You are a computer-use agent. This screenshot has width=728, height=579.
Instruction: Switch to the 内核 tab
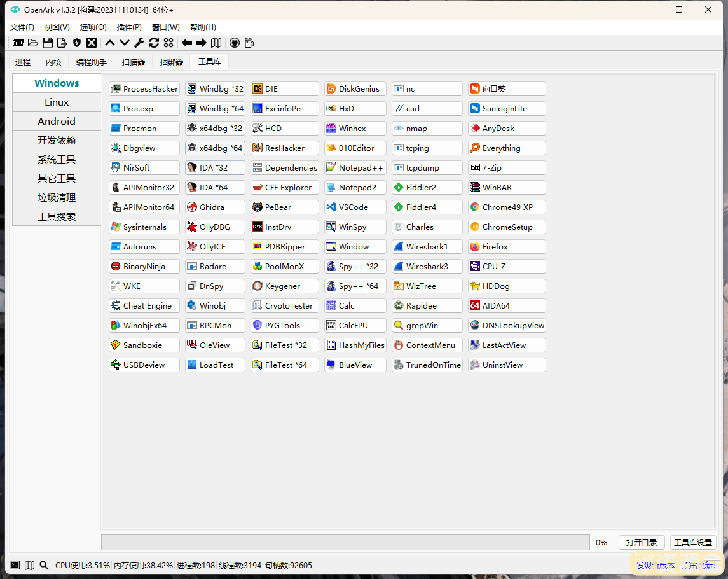pyautogui.click(x=53, y=62)
